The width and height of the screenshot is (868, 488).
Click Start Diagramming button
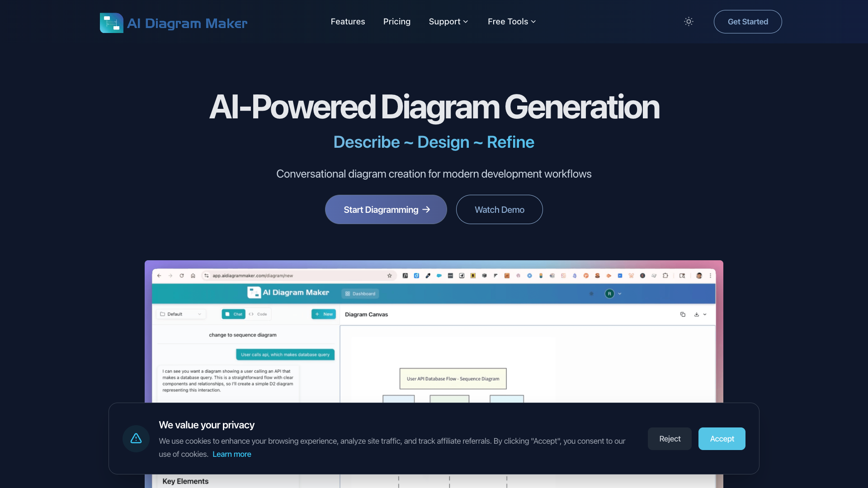pos(386,210)
